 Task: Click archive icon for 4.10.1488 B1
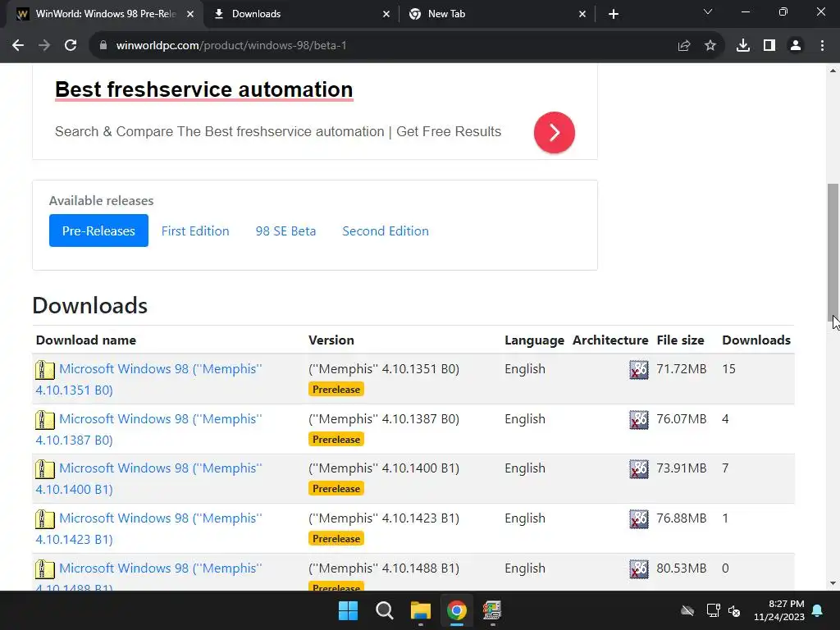pos(45,569)
